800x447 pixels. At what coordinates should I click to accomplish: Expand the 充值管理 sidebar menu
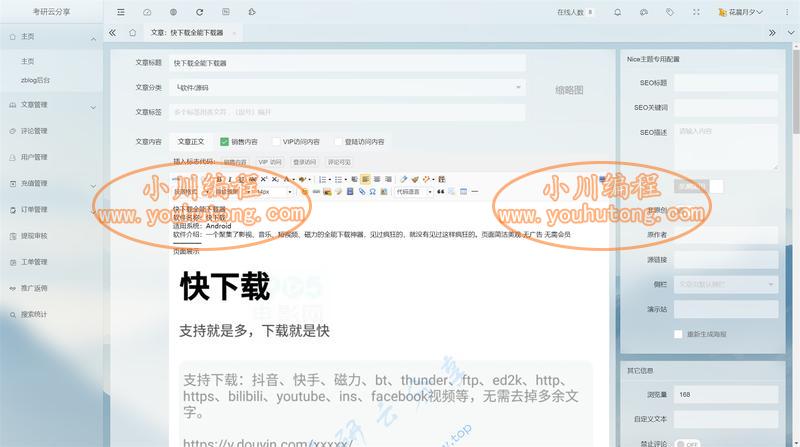click(x=51, y=183)
